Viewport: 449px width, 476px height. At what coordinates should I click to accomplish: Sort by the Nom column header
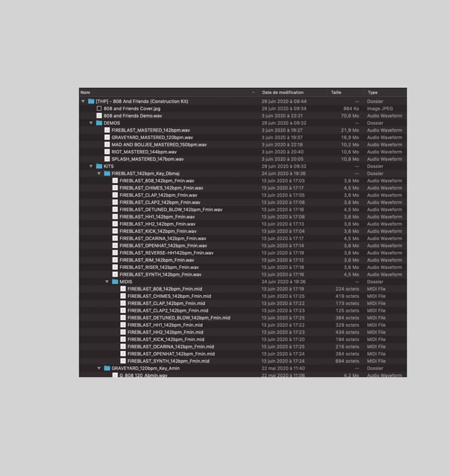point(85,92)
